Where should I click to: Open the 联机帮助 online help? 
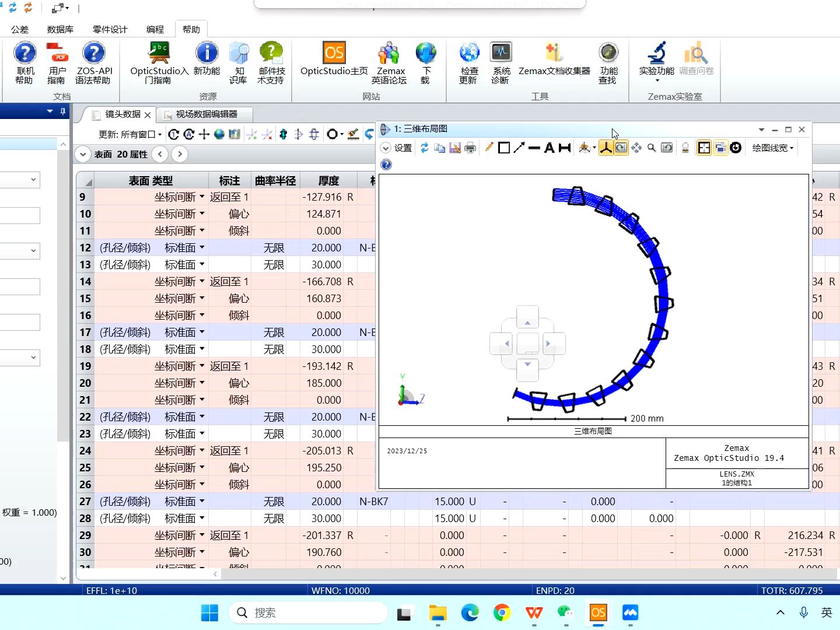(x=24, y=63)
